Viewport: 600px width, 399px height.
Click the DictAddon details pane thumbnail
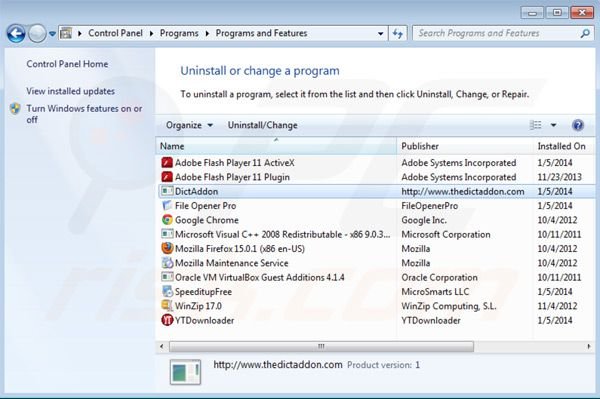[x=186, y=372]
